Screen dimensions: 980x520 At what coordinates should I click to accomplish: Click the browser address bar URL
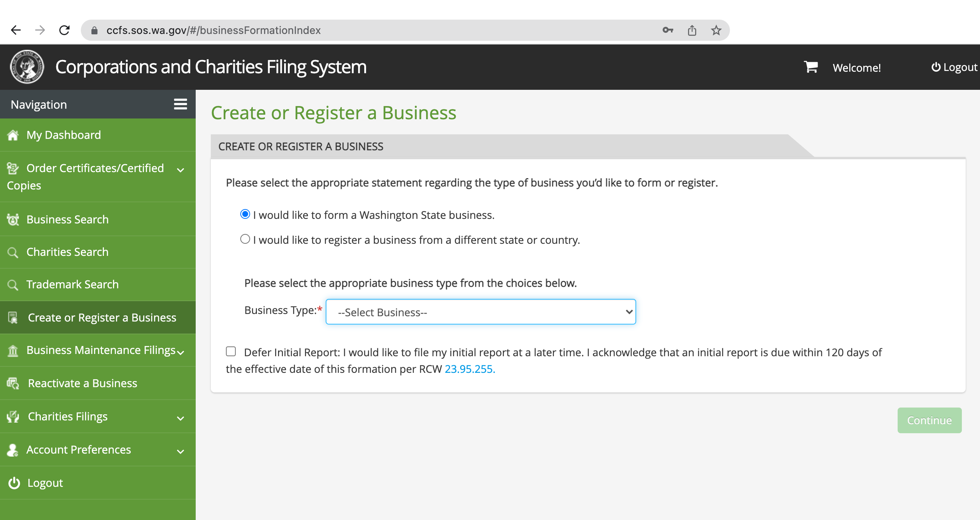tap(213, 30)
